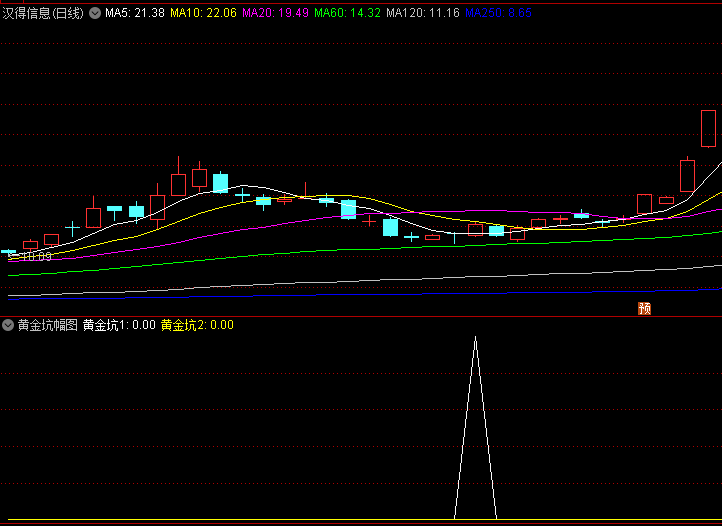The width and height of the screenshot is (722, 526).
Task: Expand the 黄金坑幅图 indicator panel menu
Action: coord(9,325)
